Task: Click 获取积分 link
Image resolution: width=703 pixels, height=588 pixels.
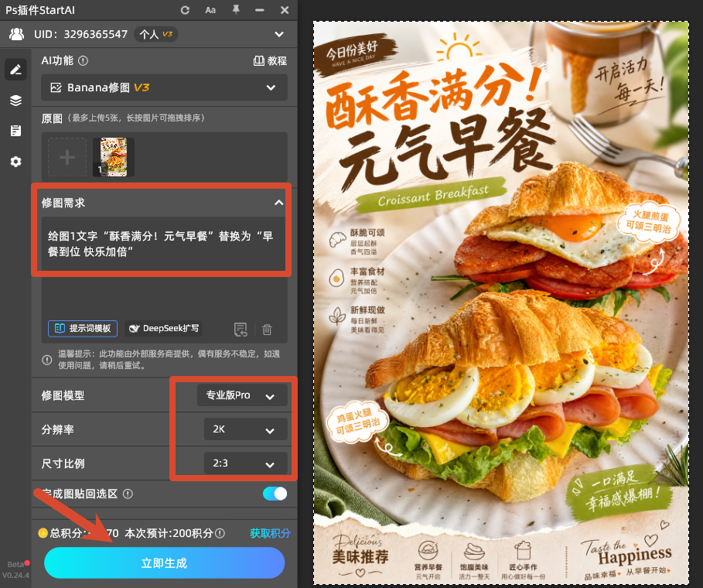Action: pyautogui.click(x=270, y=533)
